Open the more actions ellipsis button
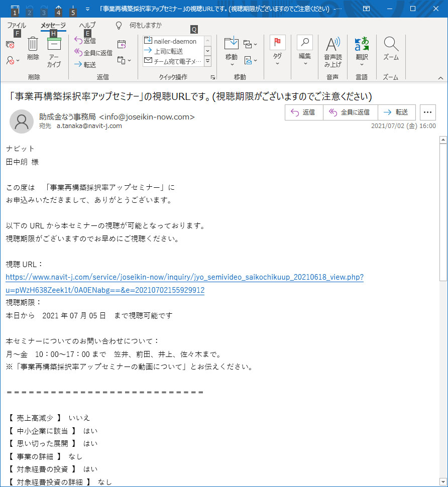448x487 pixels. pyautogui.click(x=427, y=112)
